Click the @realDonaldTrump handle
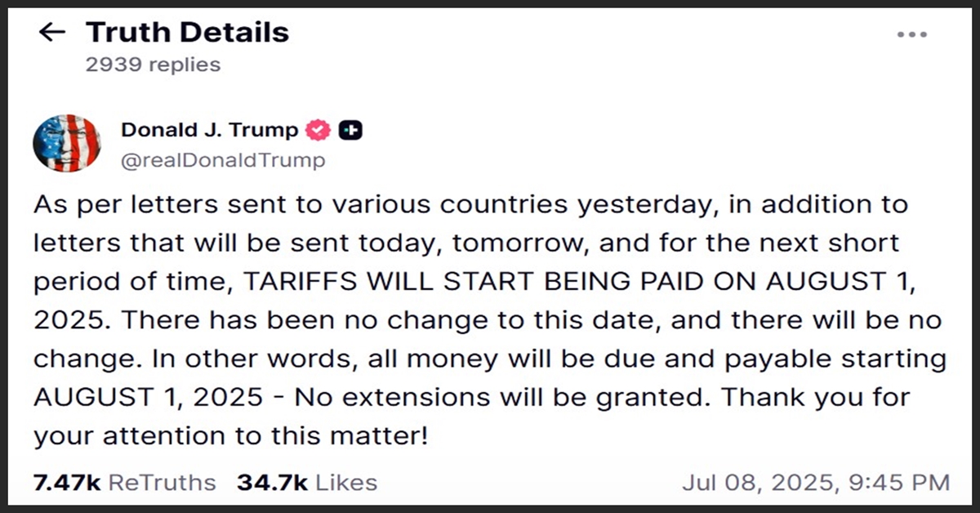Screen dimensions: 980x513 coord(223,160)
